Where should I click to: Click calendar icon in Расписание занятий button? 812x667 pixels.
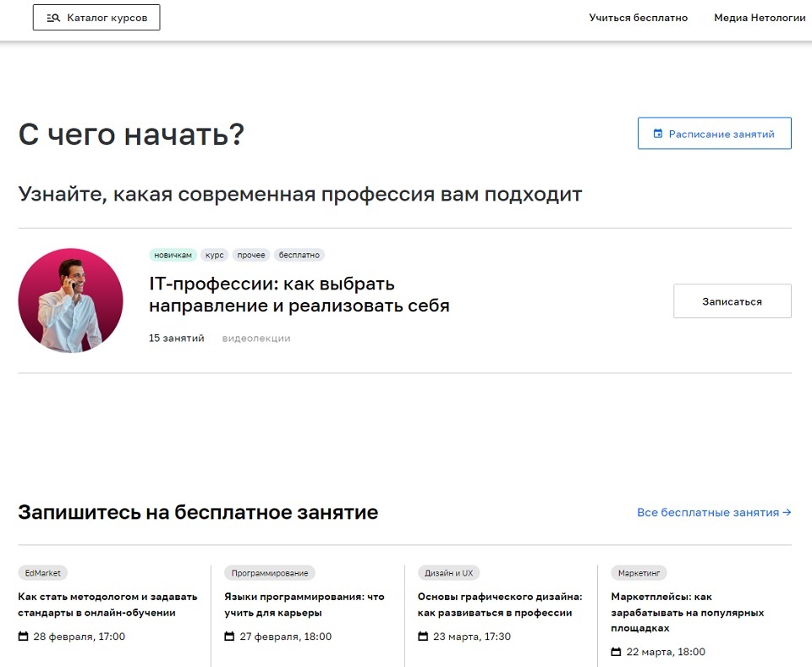(x=658, y=134)
